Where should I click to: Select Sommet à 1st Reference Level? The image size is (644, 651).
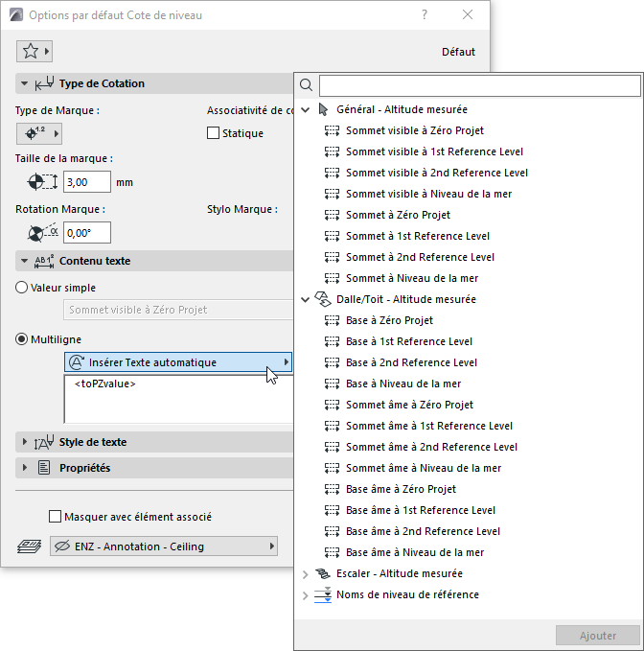418,236
